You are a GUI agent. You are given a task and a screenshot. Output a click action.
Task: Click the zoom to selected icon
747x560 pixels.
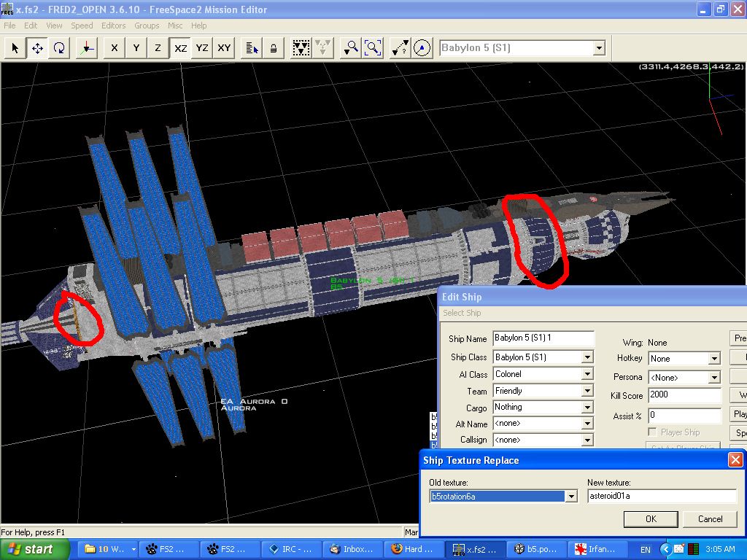351,48
